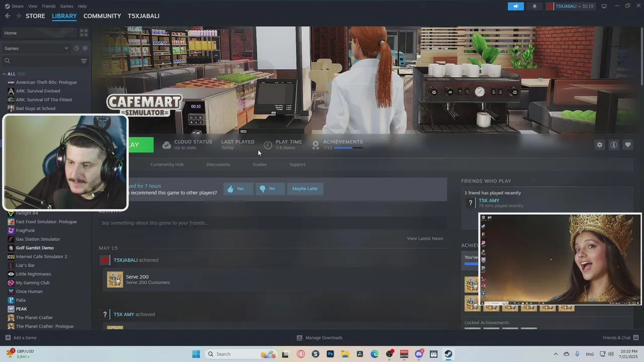The height and width of the screenshot is (362, 644).
Task: Go to the LIBRARY tab
Action: click(64, 16)
